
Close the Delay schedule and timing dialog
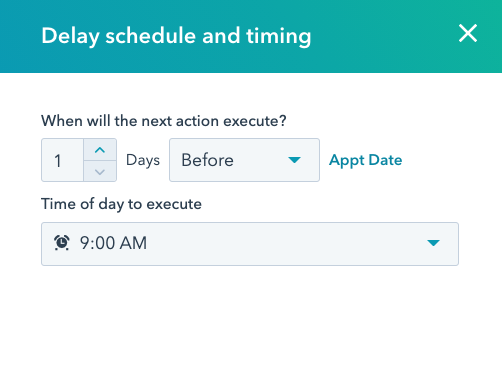468,33
